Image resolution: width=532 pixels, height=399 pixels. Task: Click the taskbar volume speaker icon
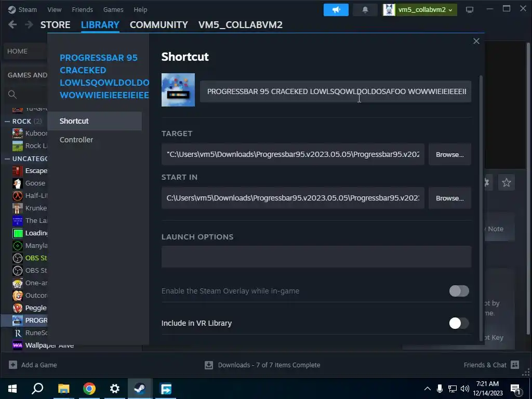point(465,389)
